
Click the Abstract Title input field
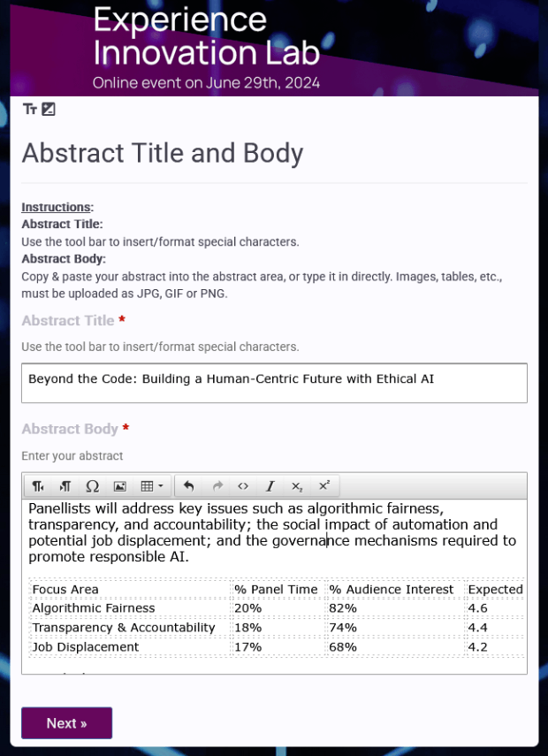pyautogui.click(x=274, y=382)
